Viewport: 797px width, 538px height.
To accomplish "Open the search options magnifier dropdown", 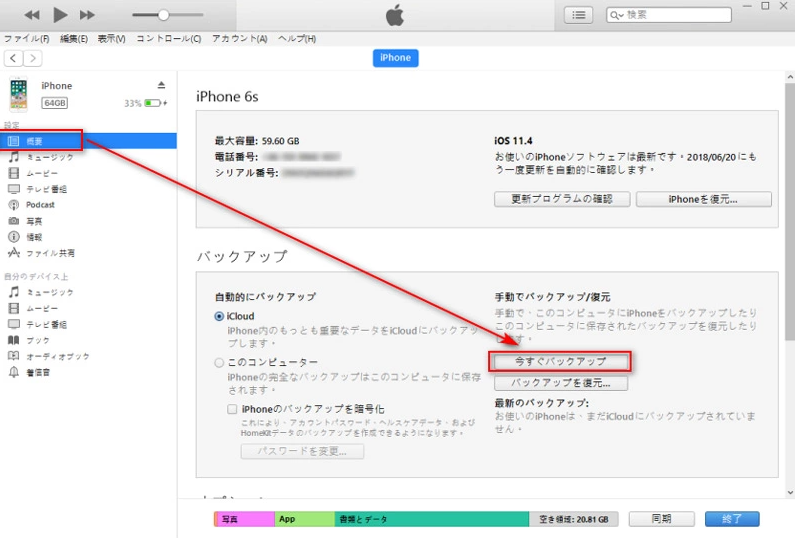I will 617,15.
